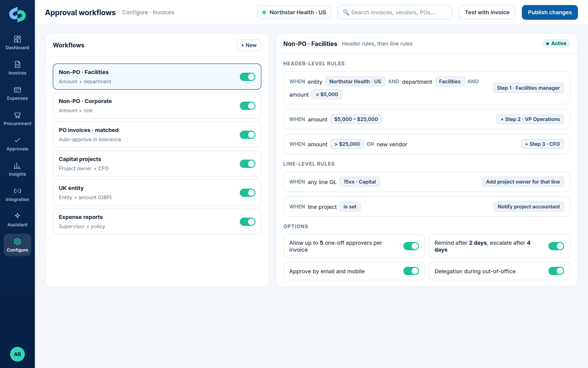The height and width of the screenshot is (368, 588).
Task: Open the Dashboard icon in sidebar
Action: (17, 39)
